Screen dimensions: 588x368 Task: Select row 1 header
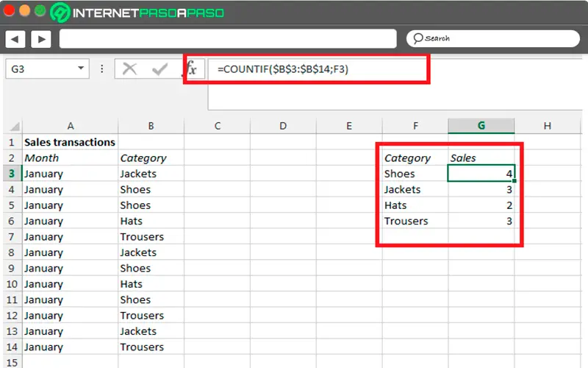pos(12,142)
